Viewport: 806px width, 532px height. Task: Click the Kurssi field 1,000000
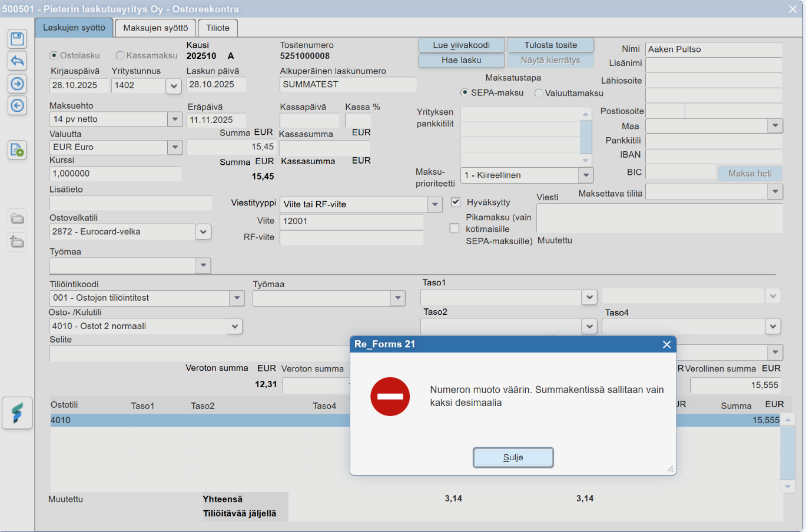point(116,174)
